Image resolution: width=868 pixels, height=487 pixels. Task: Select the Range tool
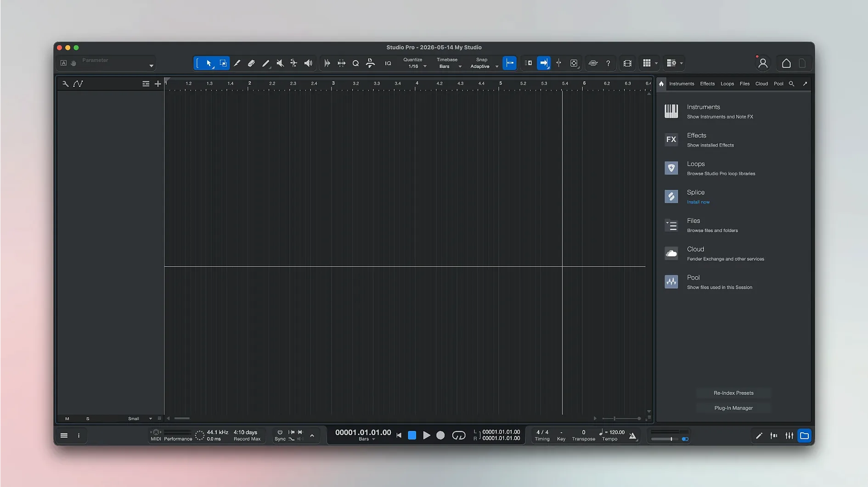(x=223, y=63)
